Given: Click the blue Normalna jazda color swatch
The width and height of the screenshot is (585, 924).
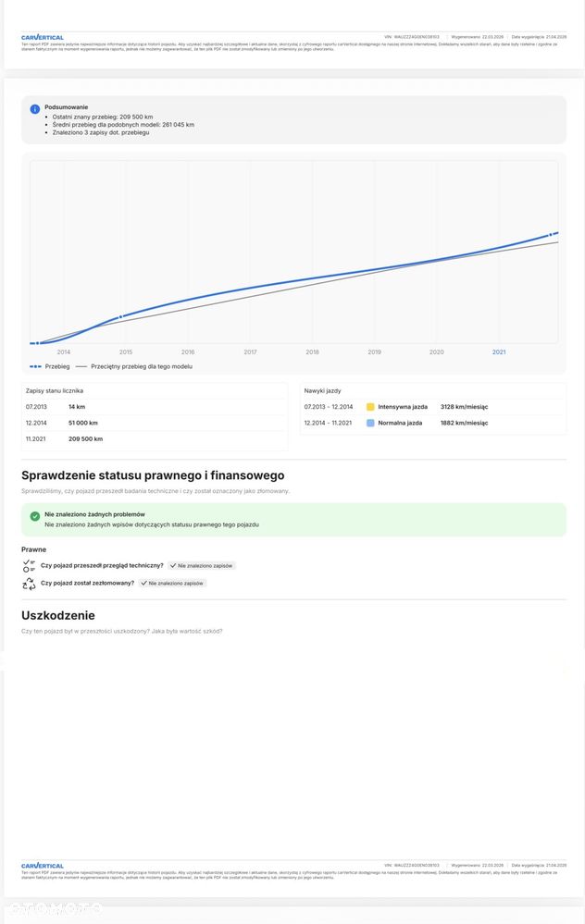Looking at the screenshot, I should click(370, 423).
